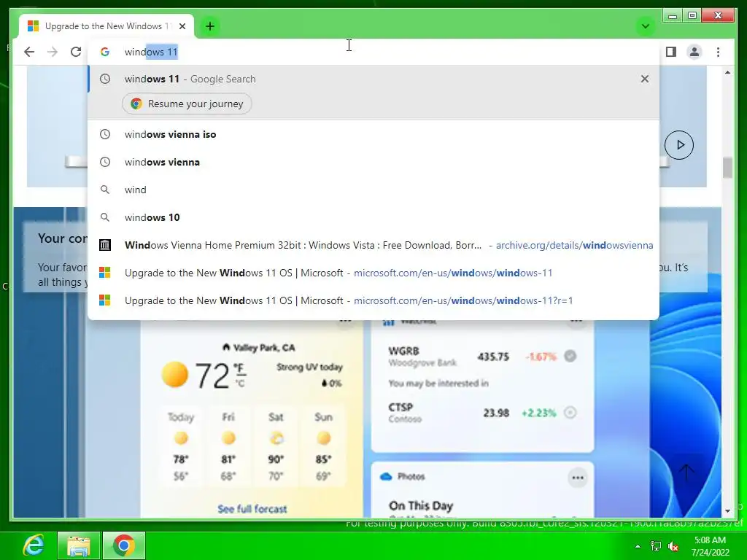
Task: Open the microsoft.com/en-us/windows/windows-11 suggestion
Action: 373,273
